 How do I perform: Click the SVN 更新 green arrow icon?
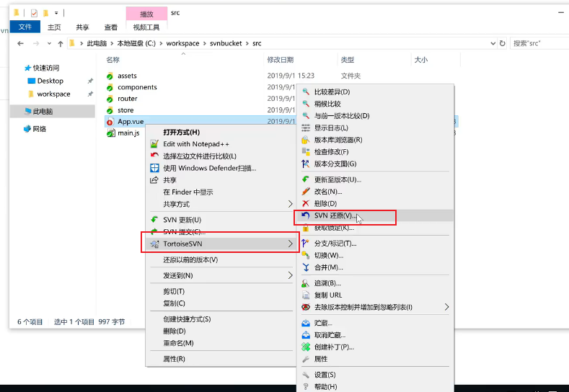(x=154, y=220)
